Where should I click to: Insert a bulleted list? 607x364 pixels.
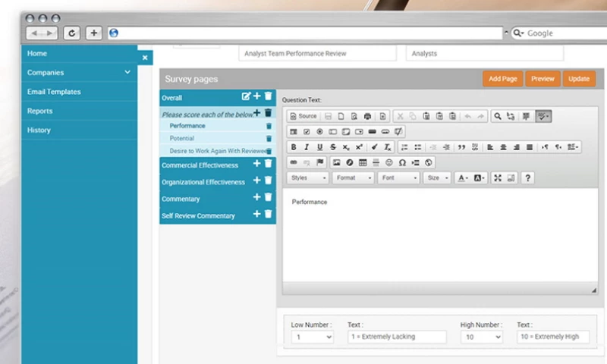point(418,147)
